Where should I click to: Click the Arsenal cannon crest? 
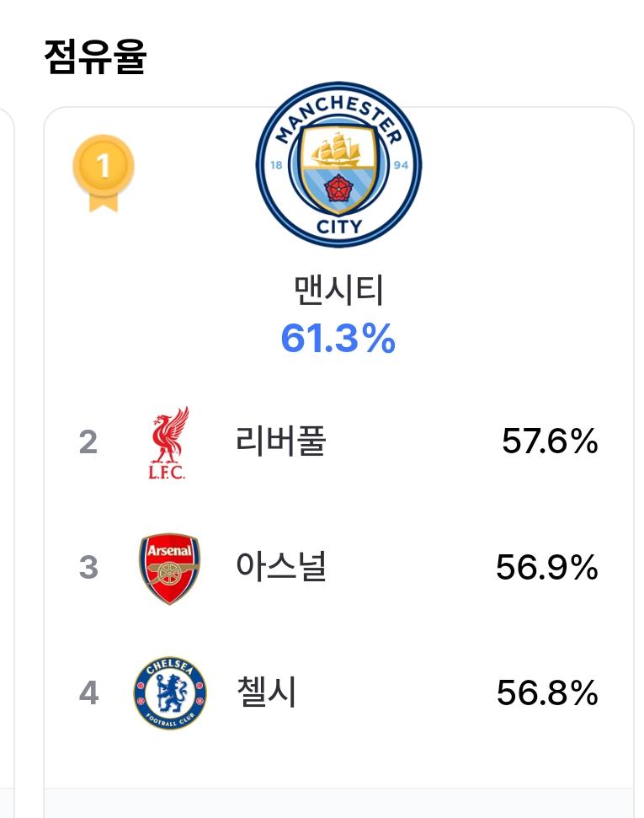pos(169,568)
